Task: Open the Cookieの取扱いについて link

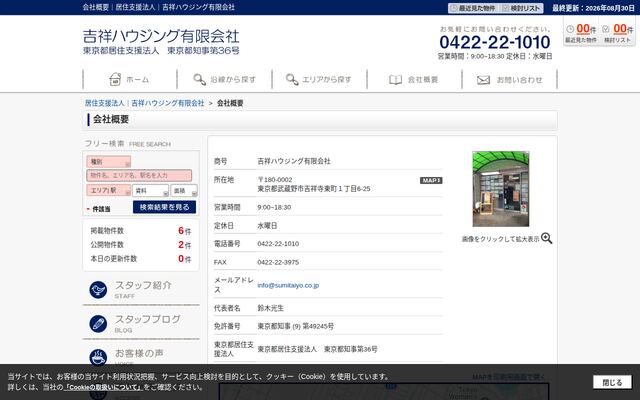Action: [104, 387]
